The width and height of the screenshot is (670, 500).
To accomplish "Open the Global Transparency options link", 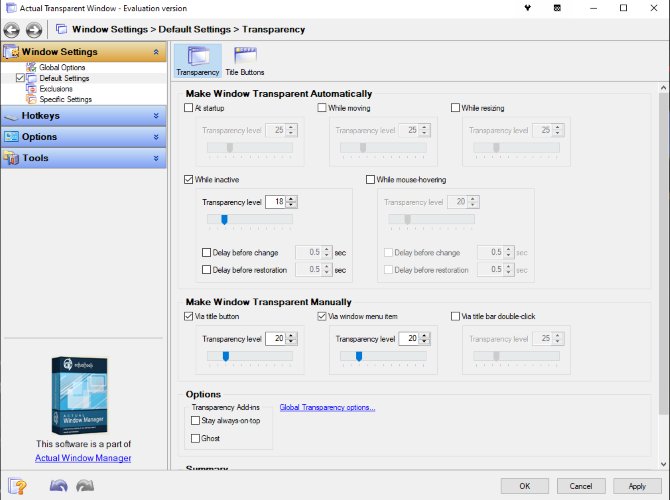I will [x=327, y=407].
